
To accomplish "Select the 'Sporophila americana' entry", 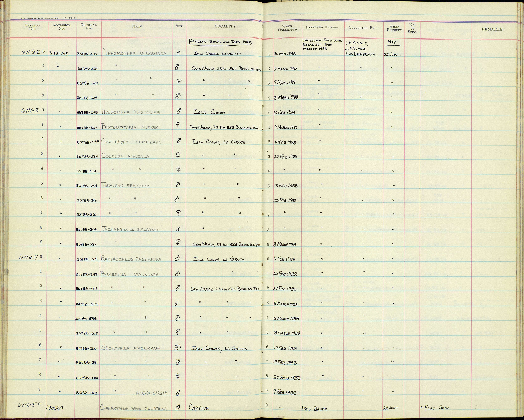I will tap(131, 348).
